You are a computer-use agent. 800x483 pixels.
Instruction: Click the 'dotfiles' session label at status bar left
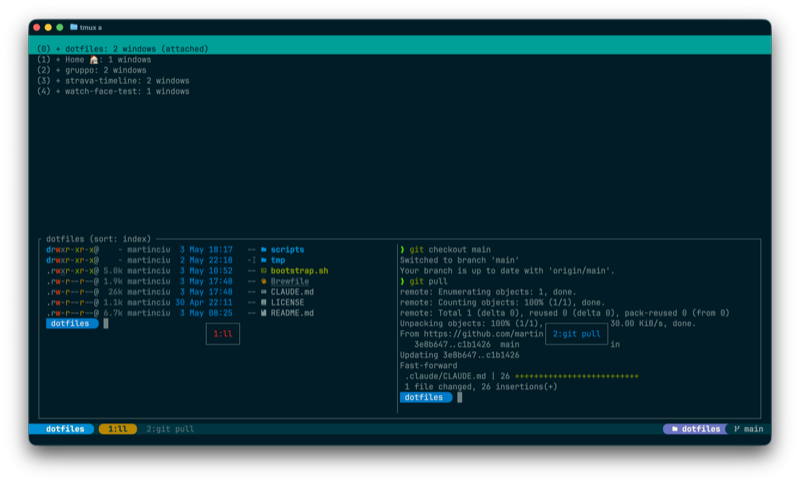[x=65, y=429]
